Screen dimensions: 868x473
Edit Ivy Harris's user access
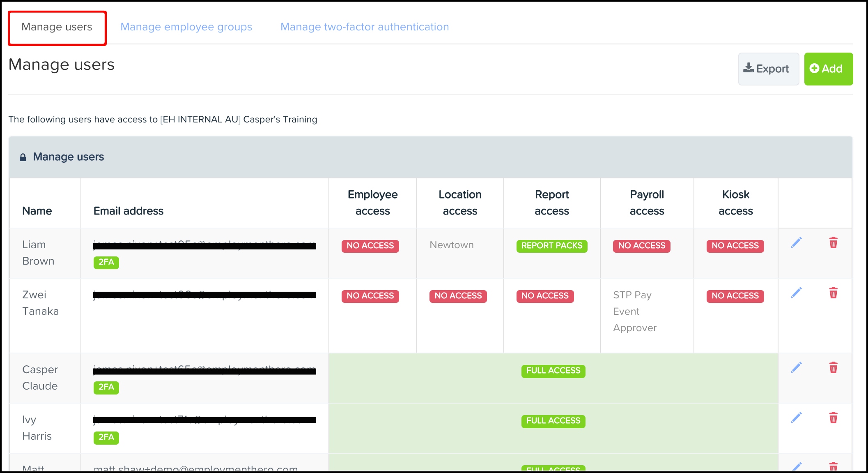tap(796, 418)
